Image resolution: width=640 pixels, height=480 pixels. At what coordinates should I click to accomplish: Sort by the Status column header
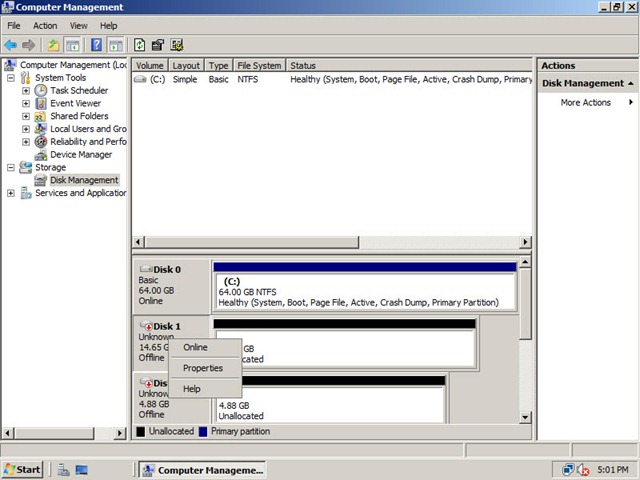(409, 66)
